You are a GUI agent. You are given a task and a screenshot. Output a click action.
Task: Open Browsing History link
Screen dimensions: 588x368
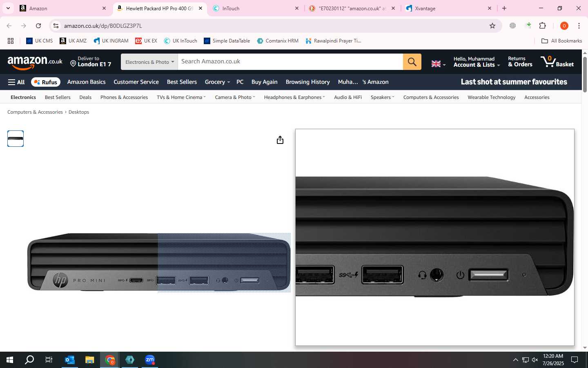click(x=307, y=82)
